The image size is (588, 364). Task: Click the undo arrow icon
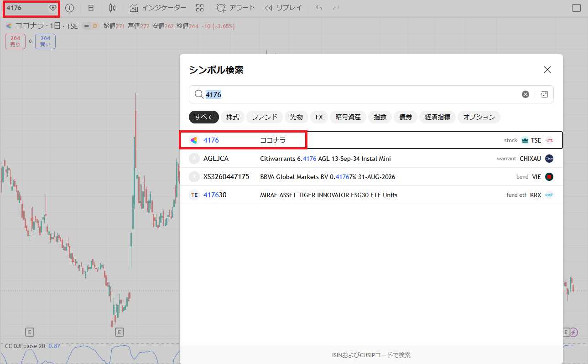click(x=319, y=8)
